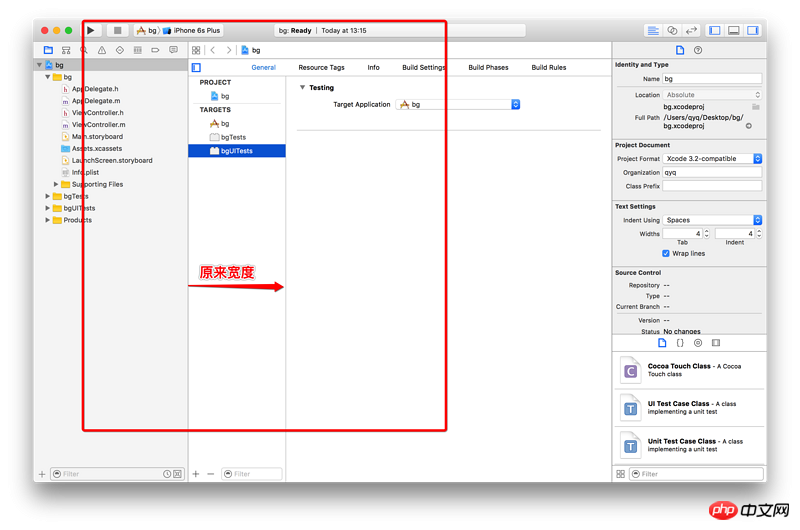The height and width of the screenshot is (530, 800).
Task: Reveal bg.xcodeproj full path in Finder
Action: 748,126
